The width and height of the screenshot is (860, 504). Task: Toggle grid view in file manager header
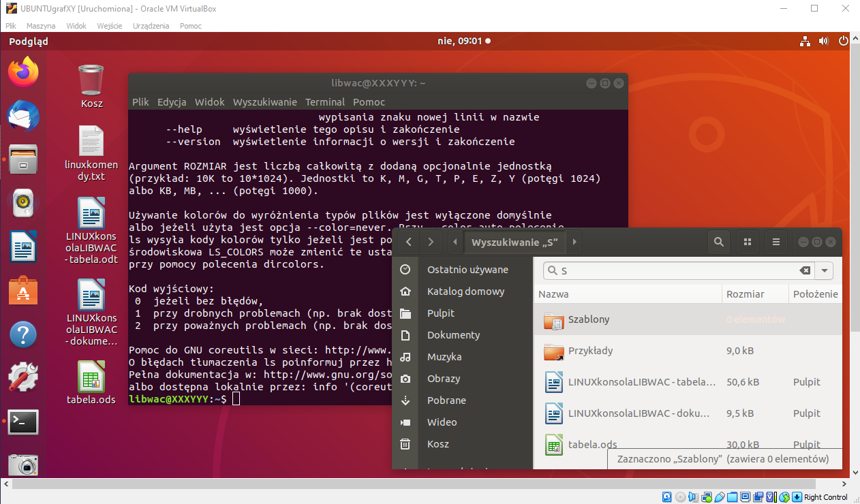[748, 242]
